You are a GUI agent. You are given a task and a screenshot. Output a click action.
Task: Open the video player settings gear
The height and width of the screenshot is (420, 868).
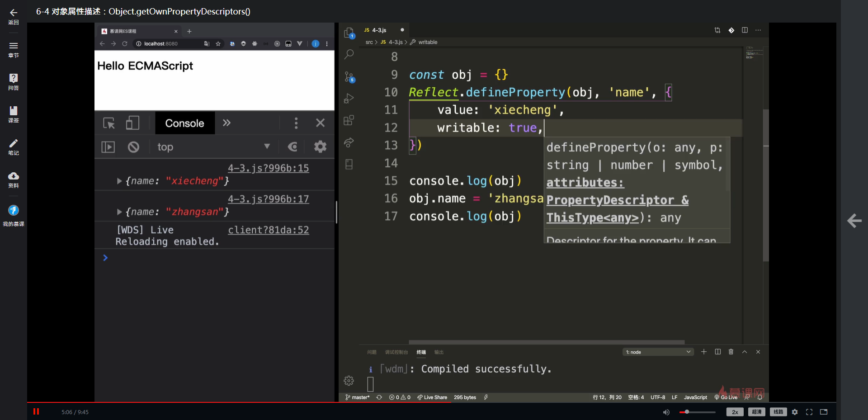tap(795, 412)
